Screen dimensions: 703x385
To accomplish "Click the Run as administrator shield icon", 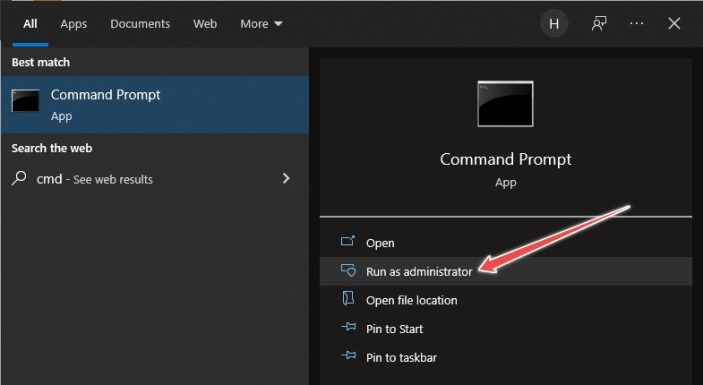I will tap(348, 270).
